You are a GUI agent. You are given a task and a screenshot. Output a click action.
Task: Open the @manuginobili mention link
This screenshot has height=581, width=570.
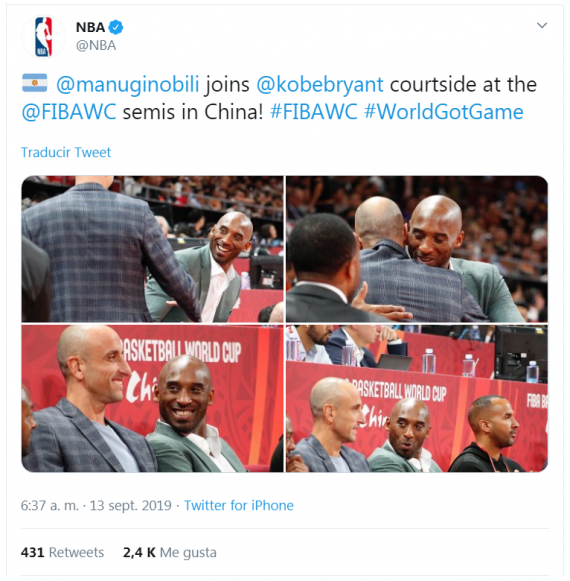pos(127,84)
